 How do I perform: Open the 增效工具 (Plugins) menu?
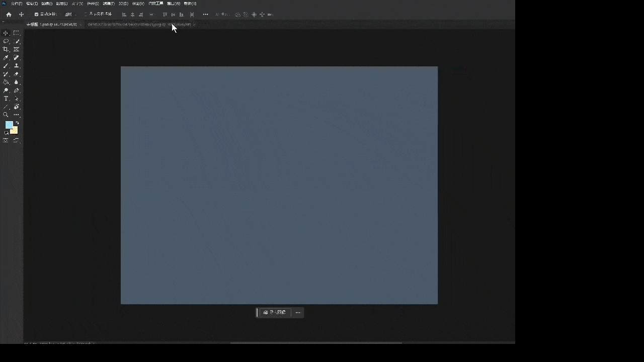coord(156,4)
